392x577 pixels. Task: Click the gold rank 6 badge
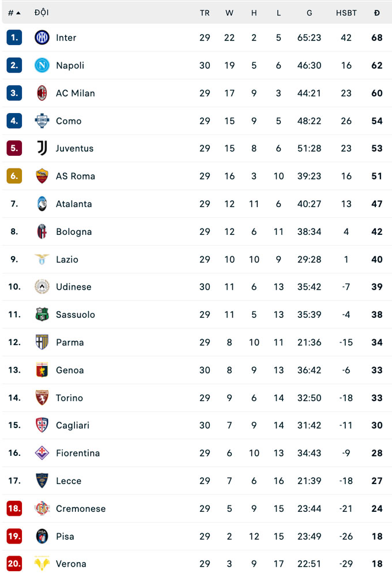pyautogui.click(x=14, y=176)
